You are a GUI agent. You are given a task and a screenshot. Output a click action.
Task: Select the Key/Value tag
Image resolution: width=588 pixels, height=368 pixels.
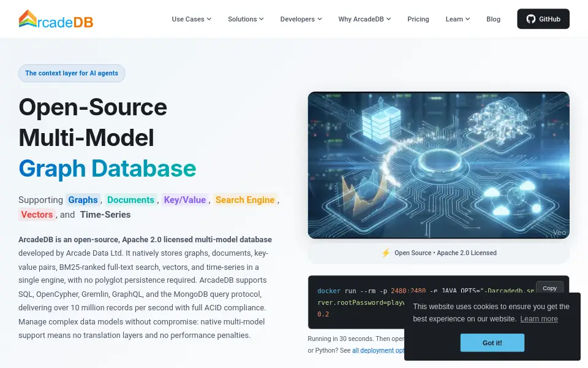185,200
